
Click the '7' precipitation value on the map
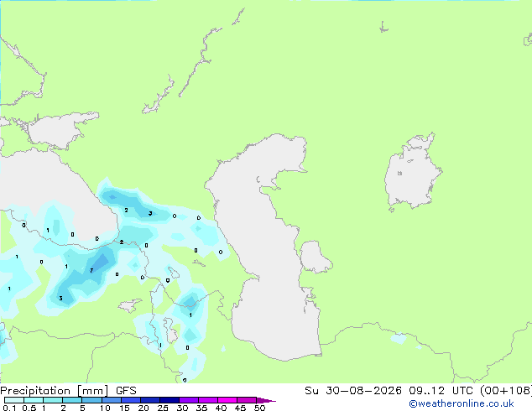91,270
